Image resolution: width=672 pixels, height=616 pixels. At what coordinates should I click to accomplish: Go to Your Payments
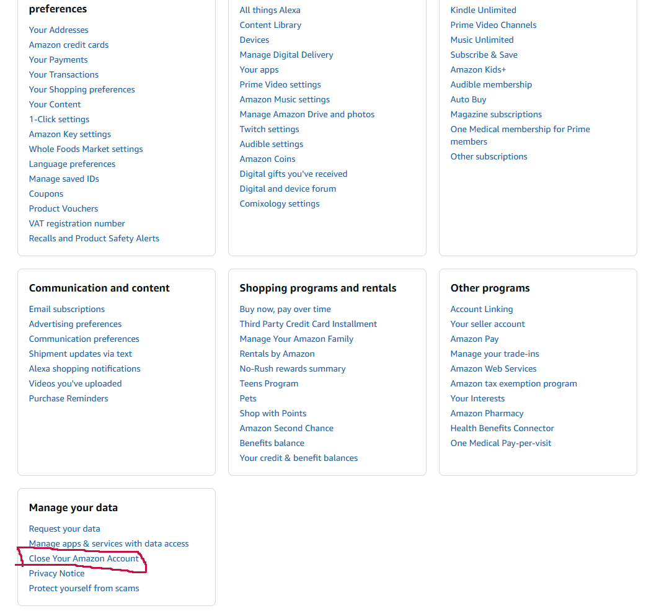[x=58, y=60]
